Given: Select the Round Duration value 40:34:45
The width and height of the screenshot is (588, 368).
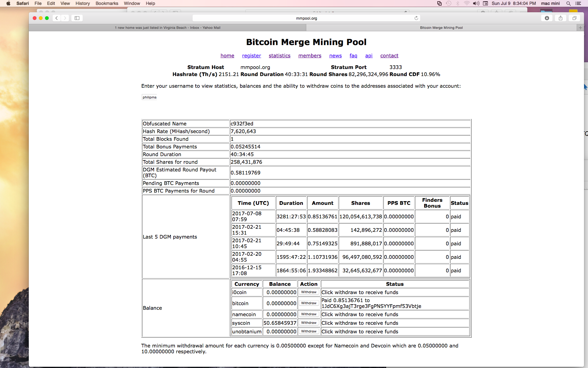Looking at the screenshot, I should (242, 154).
